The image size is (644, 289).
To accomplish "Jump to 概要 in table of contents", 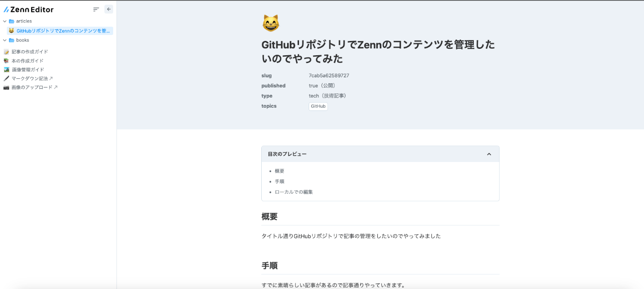I will 280,171.
